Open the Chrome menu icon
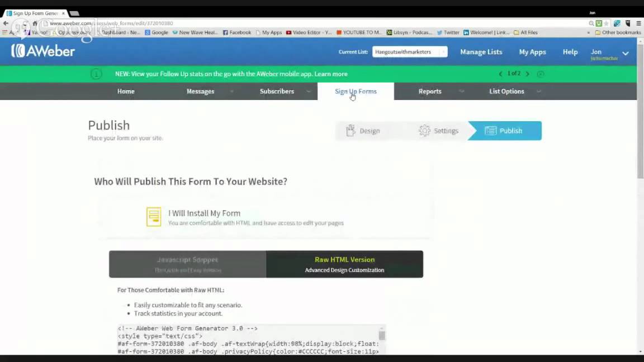The height and width of the screenshot is (362, 644). point(638,23)
